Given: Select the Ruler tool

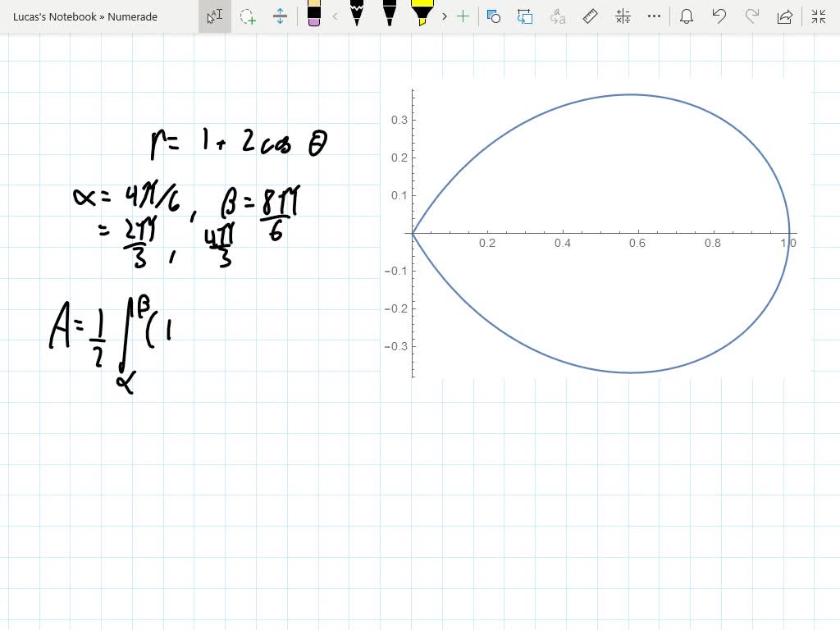Looking at the screenshot, I should point(589,16).
